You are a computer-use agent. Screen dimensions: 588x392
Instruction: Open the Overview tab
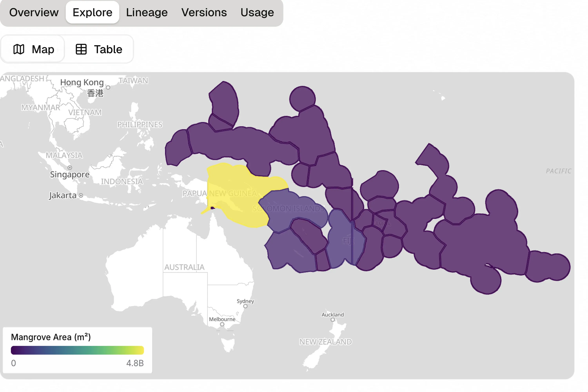34,12
